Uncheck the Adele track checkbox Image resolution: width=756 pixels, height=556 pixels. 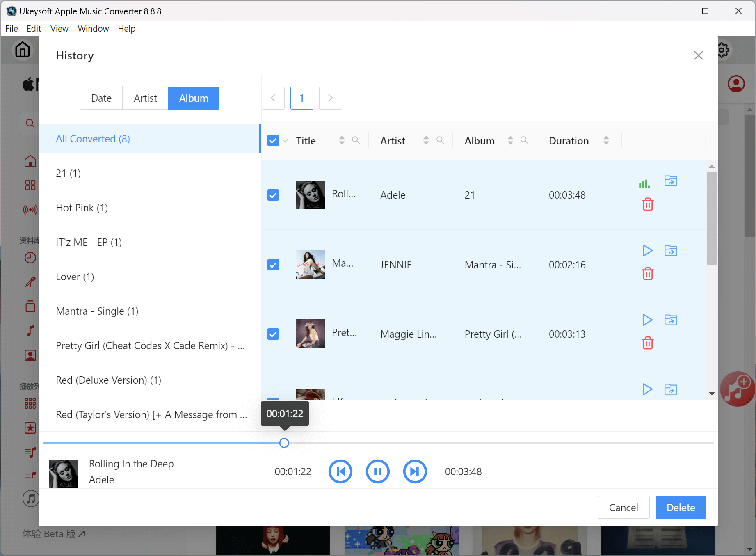tap(273, 195)
